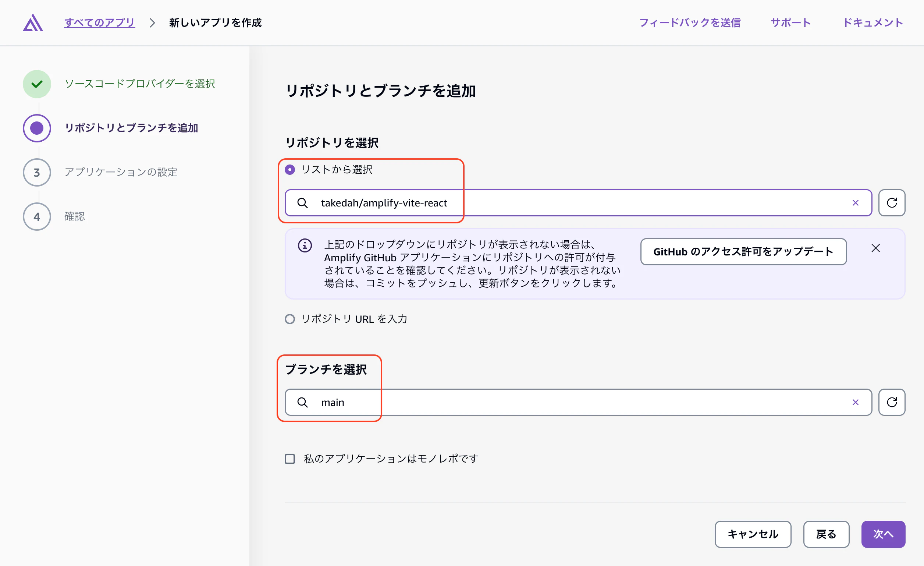Click search icon in repository field
This screenshot has width=924, height=566.
[x=302, y=203]
